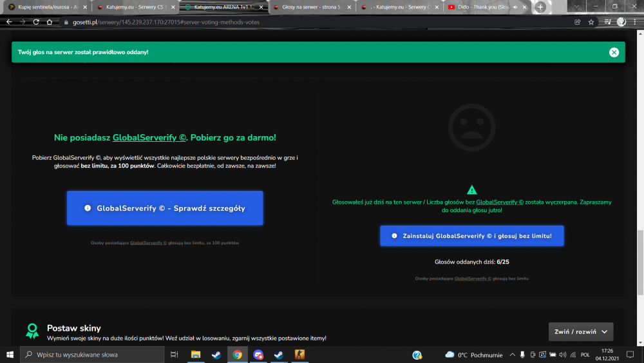Open Google Chrome from taskbar
The width and height of the screenshot is (644, 363).
(x=238, y=355)
